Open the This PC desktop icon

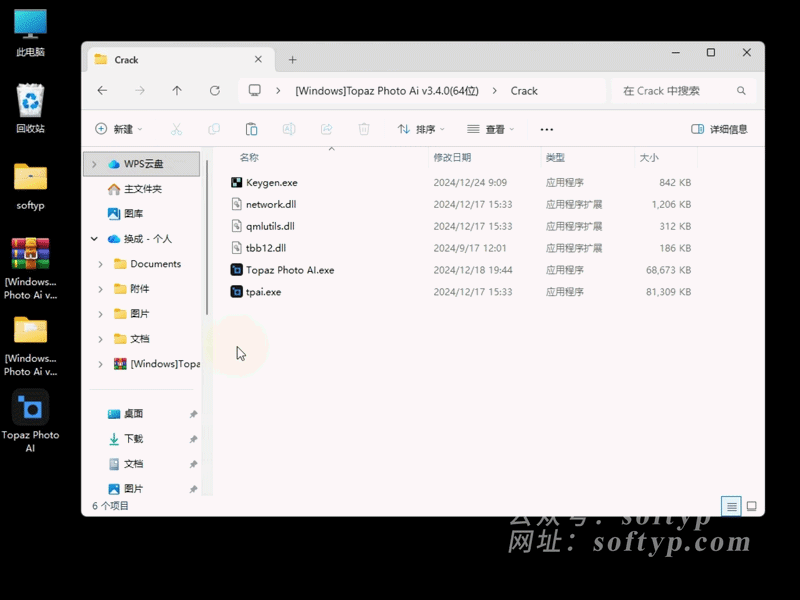click(30, 32)
